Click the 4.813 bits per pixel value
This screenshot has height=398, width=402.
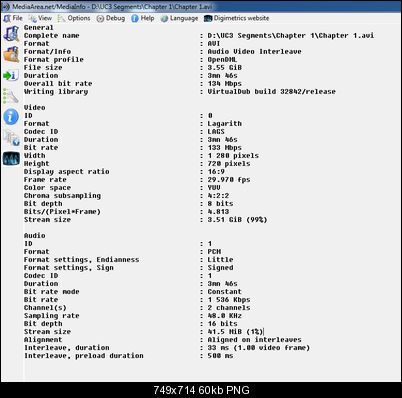pyautogui.click(x=218, y=211)
